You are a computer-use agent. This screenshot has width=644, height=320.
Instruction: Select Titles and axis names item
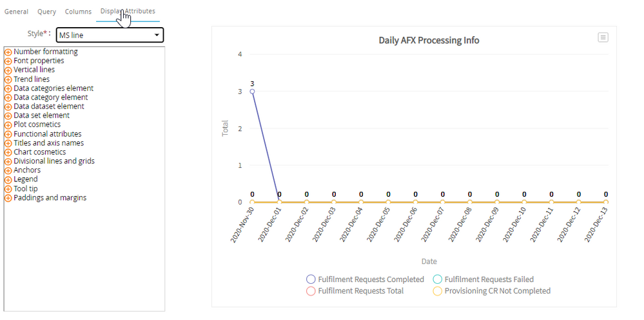click(48, 143)
